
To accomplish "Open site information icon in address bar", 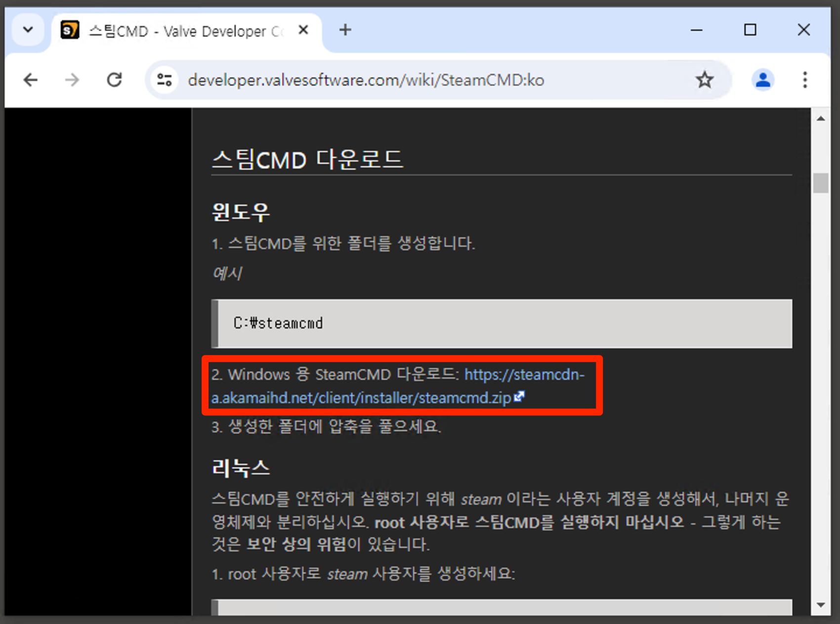I will 165,80.
